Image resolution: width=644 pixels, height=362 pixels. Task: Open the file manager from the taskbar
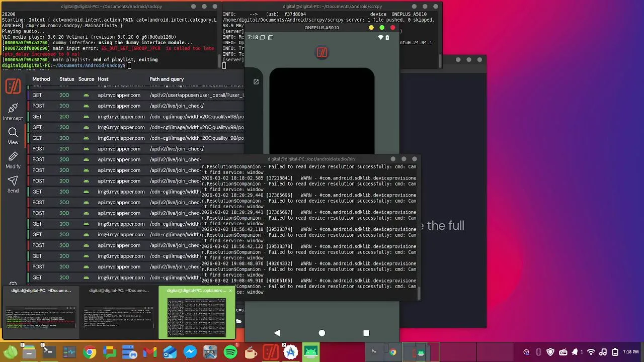(x=29, y=352)
